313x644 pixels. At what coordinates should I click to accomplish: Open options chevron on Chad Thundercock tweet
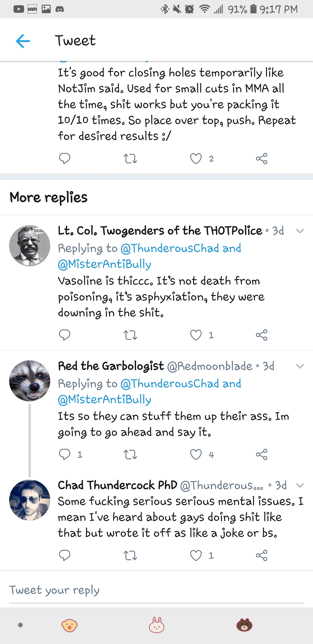point(300,485)
